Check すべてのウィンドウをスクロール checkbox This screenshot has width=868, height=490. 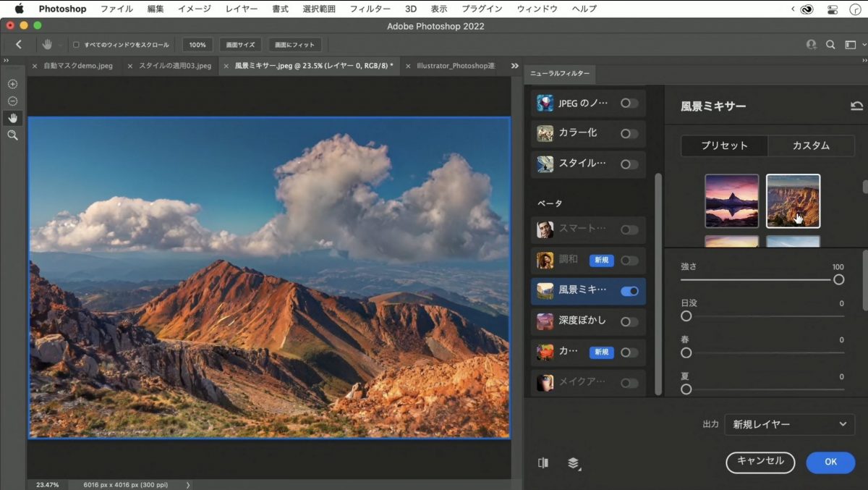click(77, 45)
